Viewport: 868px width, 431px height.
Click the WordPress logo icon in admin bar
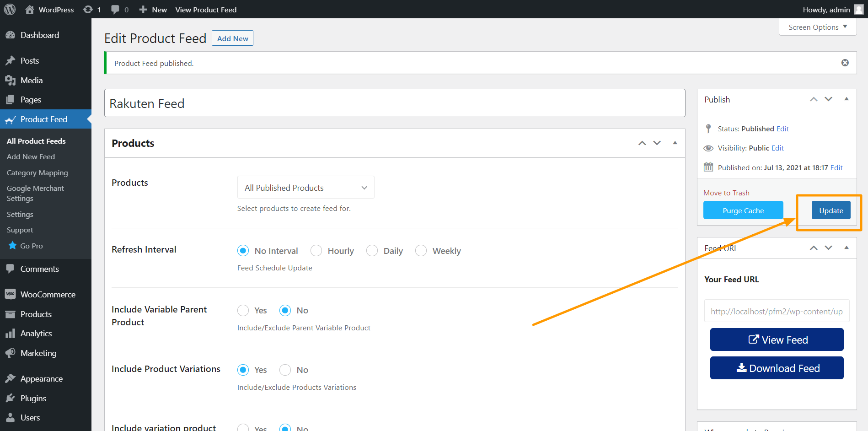10,9
